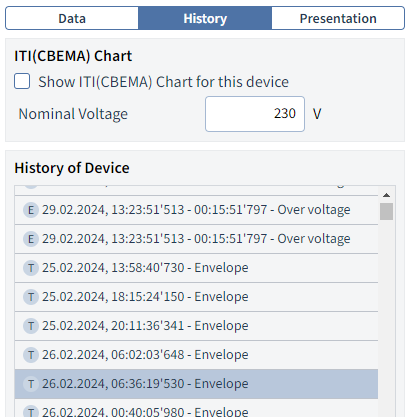Click T icon for 13:58:40'730 Envelope entry

[x=31, y=268]
